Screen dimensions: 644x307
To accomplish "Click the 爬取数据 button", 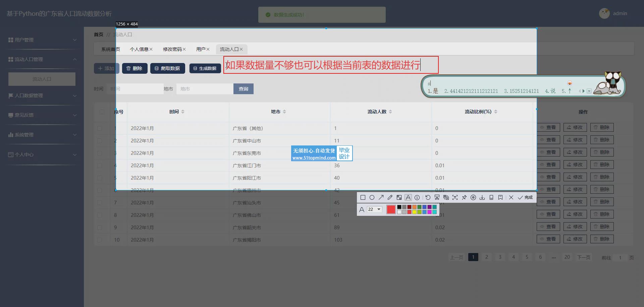I will tap(167, 68).
